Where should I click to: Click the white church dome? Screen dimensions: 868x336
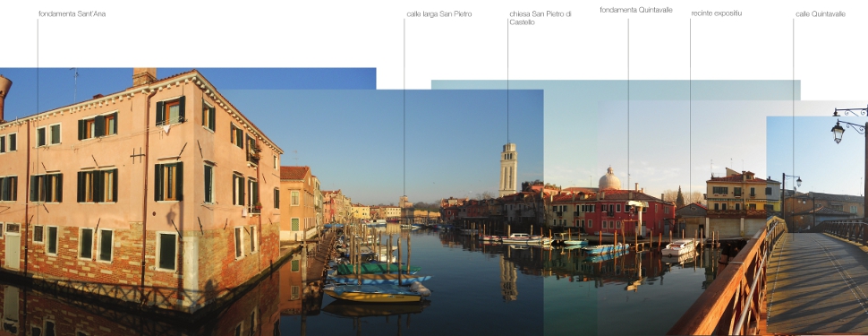(x=610, y=179)
